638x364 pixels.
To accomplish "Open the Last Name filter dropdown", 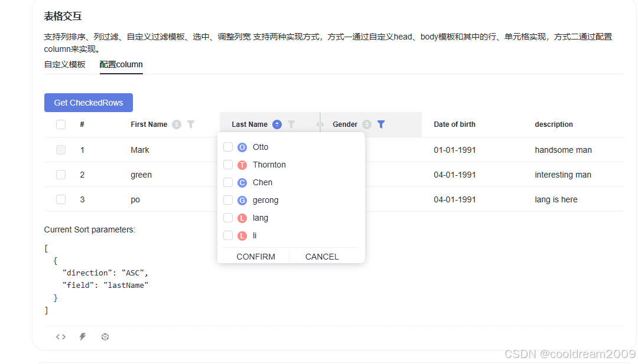I will (x=291, y=124).
